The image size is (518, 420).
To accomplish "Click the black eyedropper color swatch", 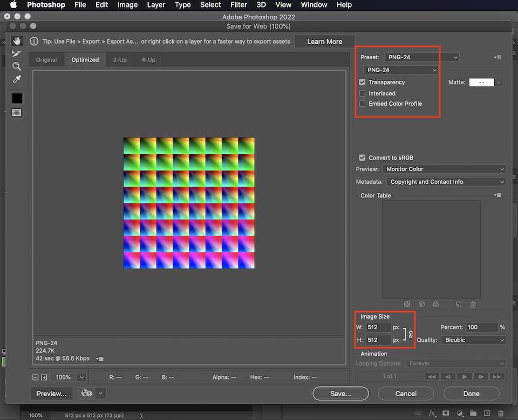I will [x=17, y=98].
